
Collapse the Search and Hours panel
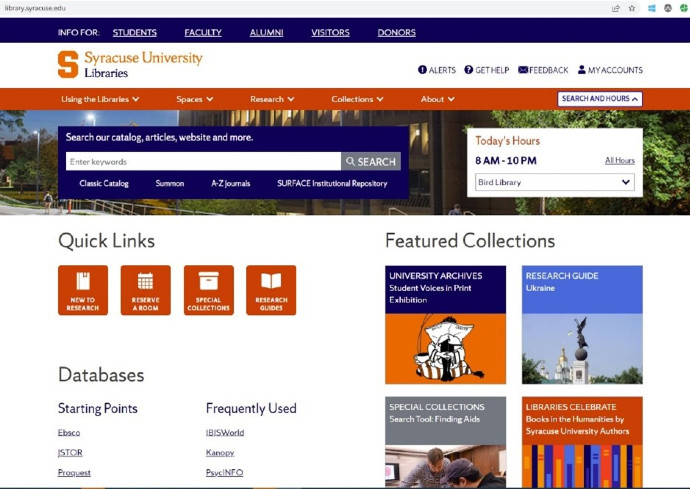coord(600,99)
